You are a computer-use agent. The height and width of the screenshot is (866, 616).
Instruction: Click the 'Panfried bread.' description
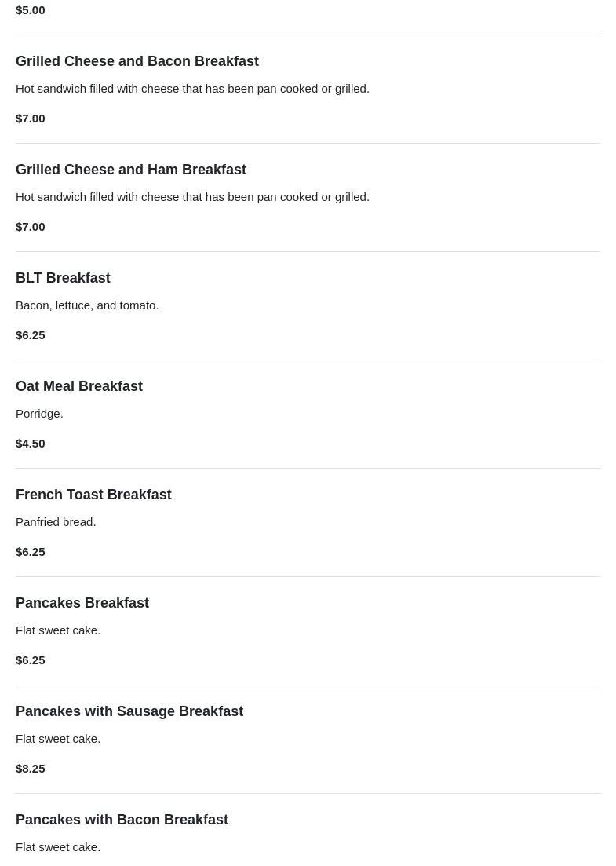56,521
